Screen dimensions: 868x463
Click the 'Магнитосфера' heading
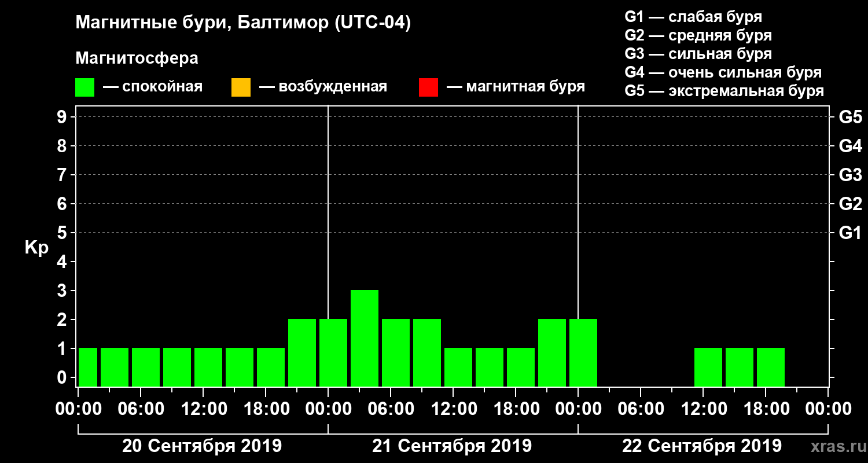[x=137, y=58]
